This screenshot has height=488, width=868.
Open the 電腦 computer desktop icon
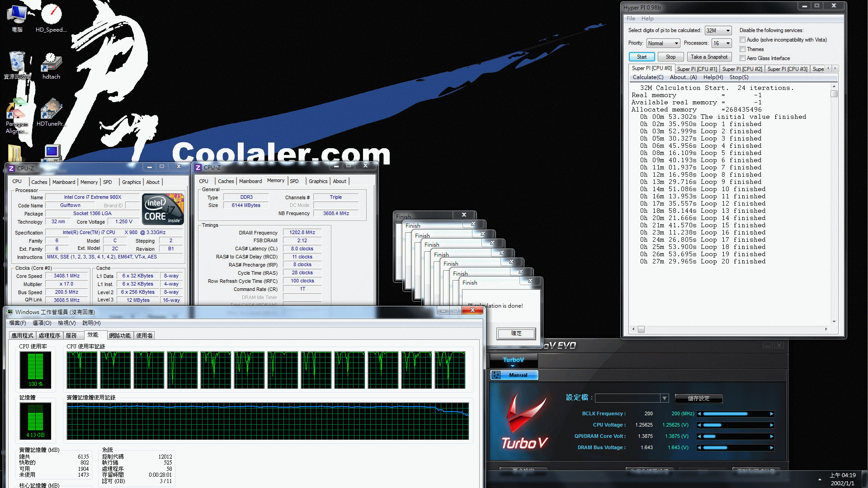pos(17,18)
